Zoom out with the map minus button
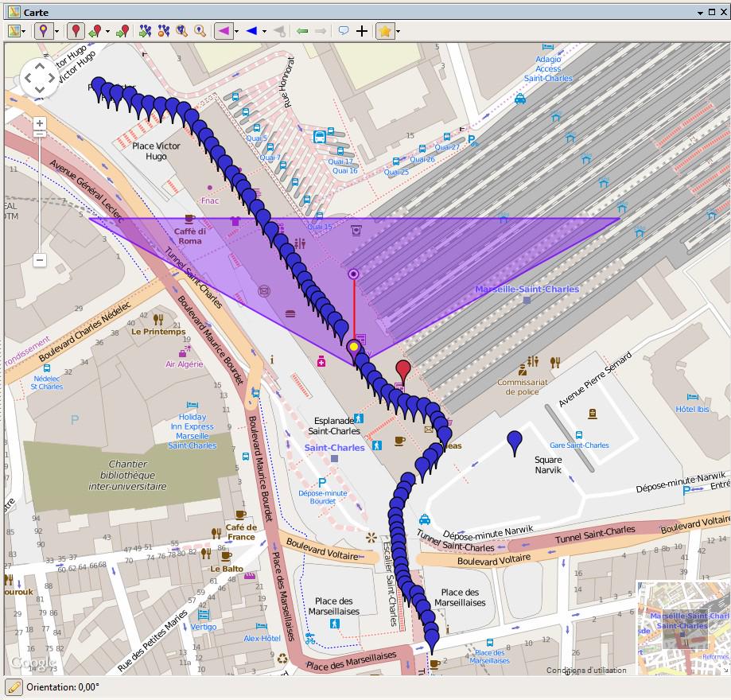The height and width of the screenshot is (700, 731). [x=40, y=260]
